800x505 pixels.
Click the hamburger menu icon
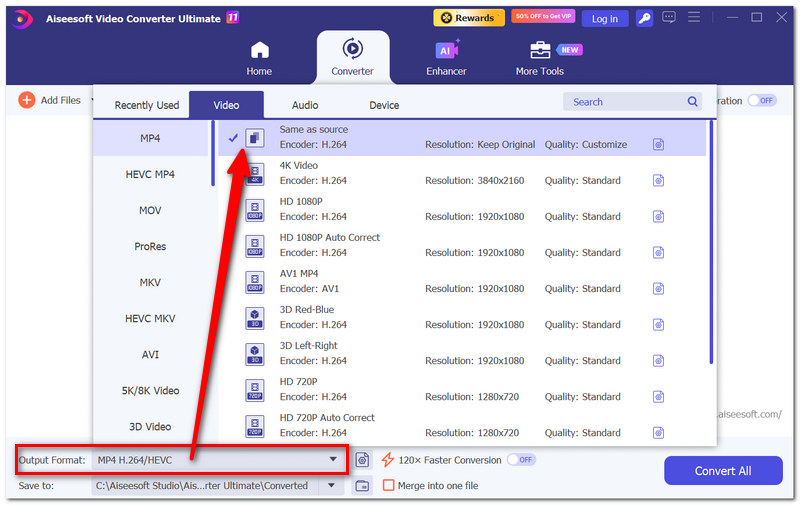click(x=693, y=17)
